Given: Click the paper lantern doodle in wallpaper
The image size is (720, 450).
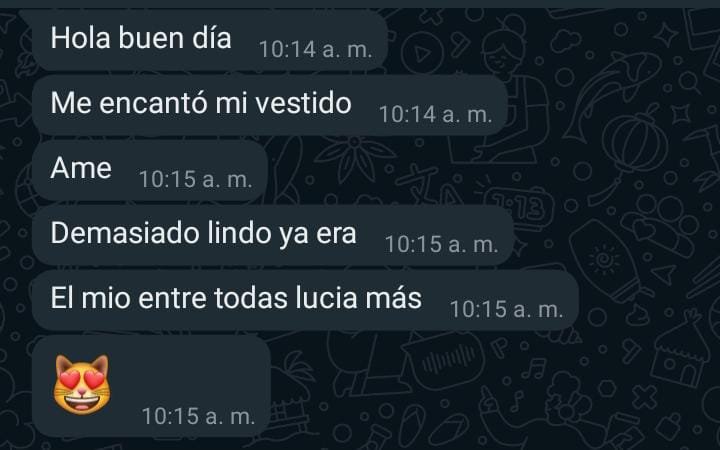Looking at the screenshot, I should [x=634, y=143].
